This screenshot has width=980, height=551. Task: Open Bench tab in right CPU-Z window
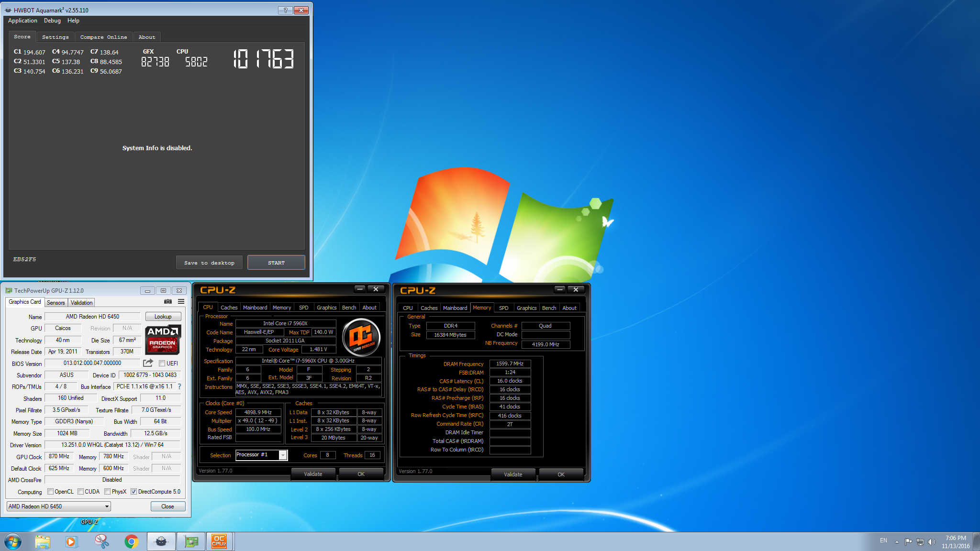point(549,308)
